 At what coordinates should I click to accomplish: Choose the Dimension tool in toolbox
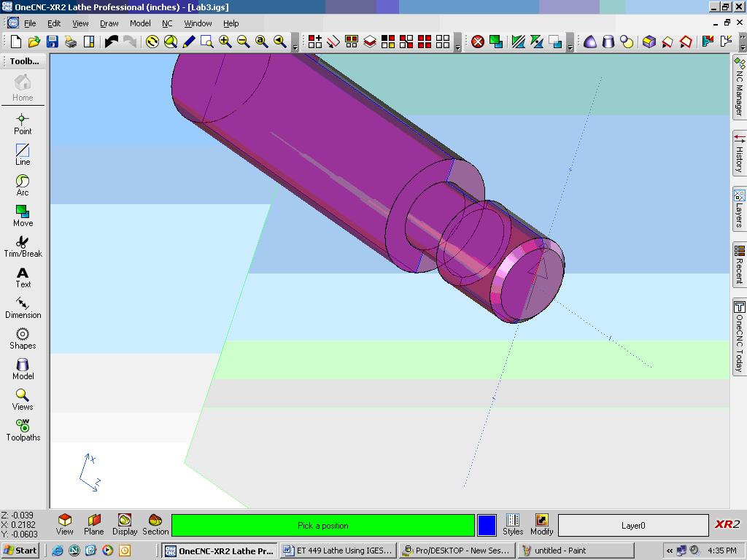(x=23, y=307)
